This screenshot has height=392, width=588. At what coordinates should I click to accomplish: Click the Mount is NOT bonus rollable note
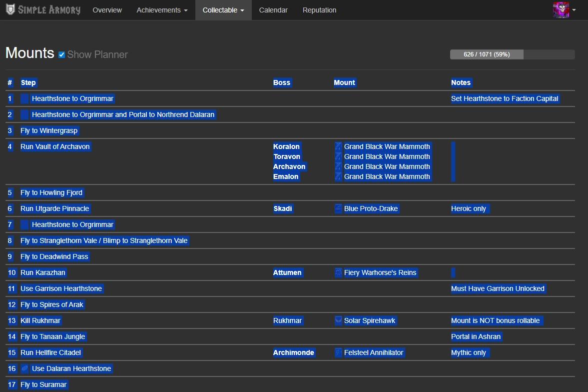point(496,320)
